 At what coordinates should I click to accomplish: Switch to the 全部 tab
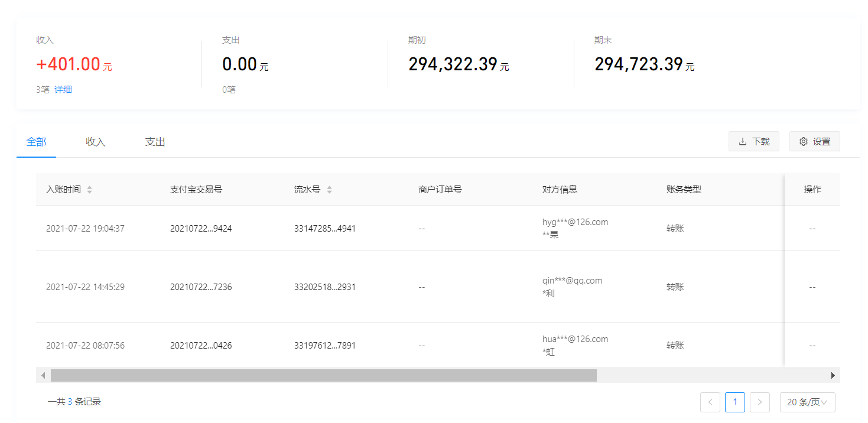tap(36, 142)
